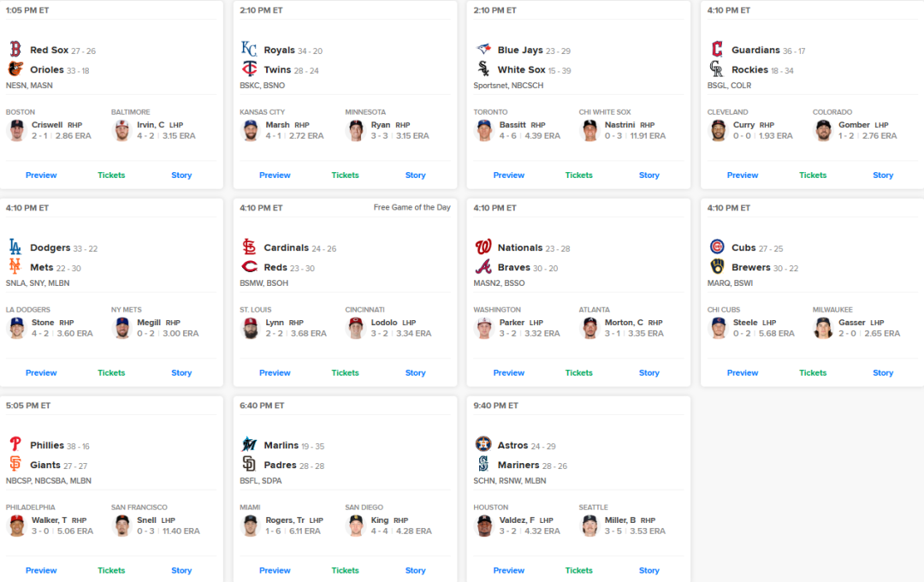Click the Reds C logo
This screenshot has width=924, height=582.
coord(249,266)
